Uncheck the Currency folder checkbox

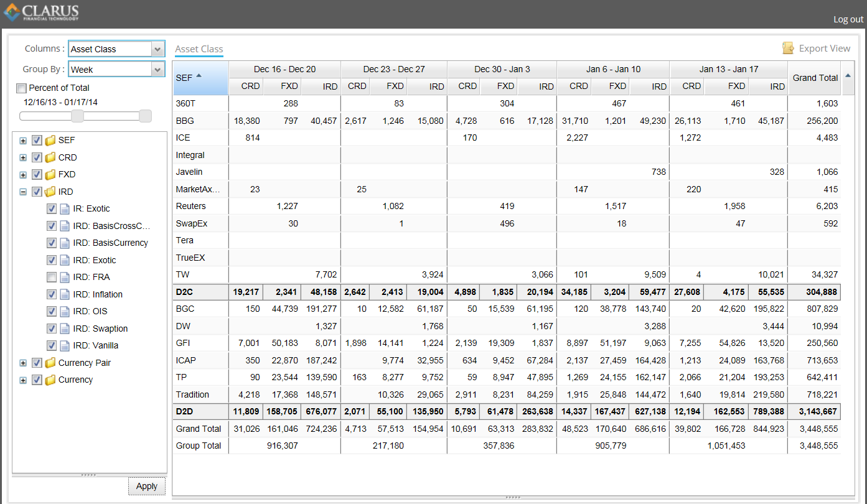(x=37, y=380)
